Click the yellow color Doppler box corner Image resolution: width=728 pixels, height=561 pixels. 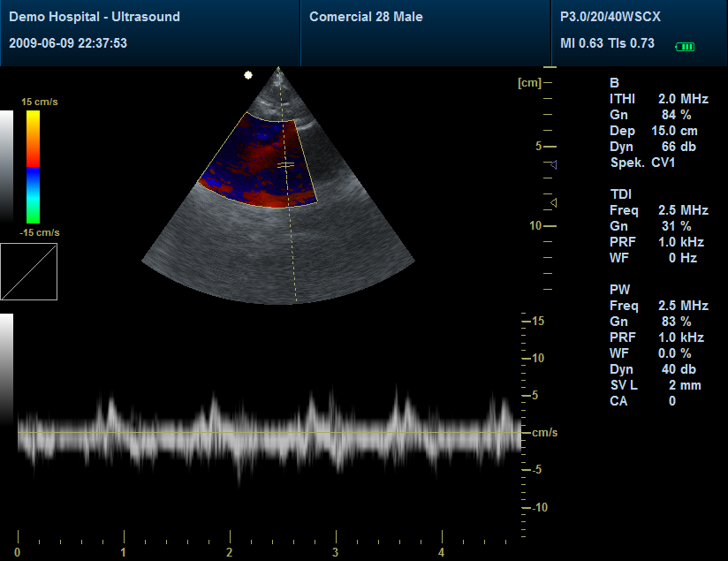tap(247, 115)
